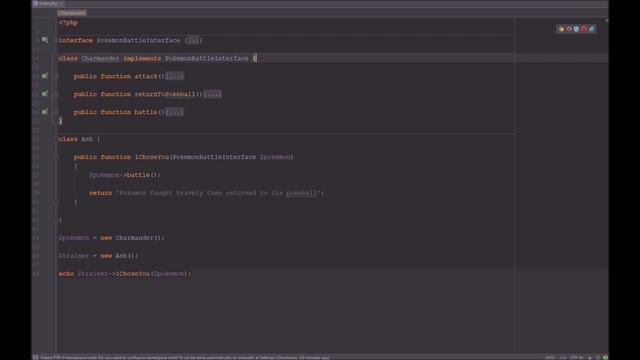
Task: Click the tool window toggle in status bar corner
Action: coord(36,357)
